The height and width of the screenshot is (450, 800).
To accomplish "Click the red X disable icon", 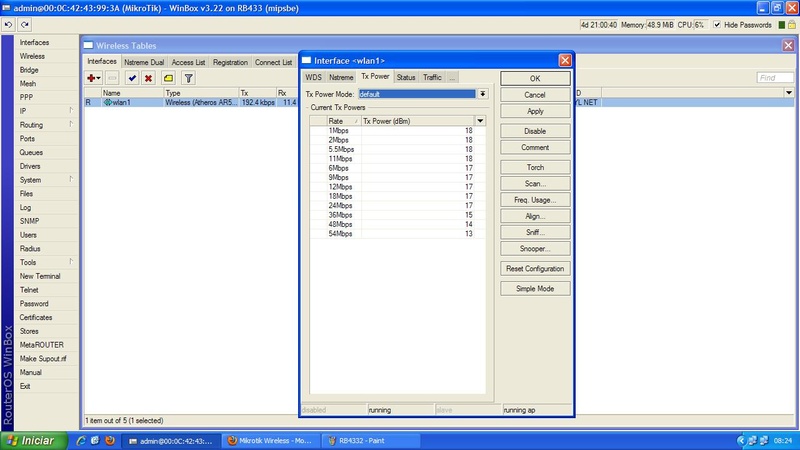I will click(148, 78).
